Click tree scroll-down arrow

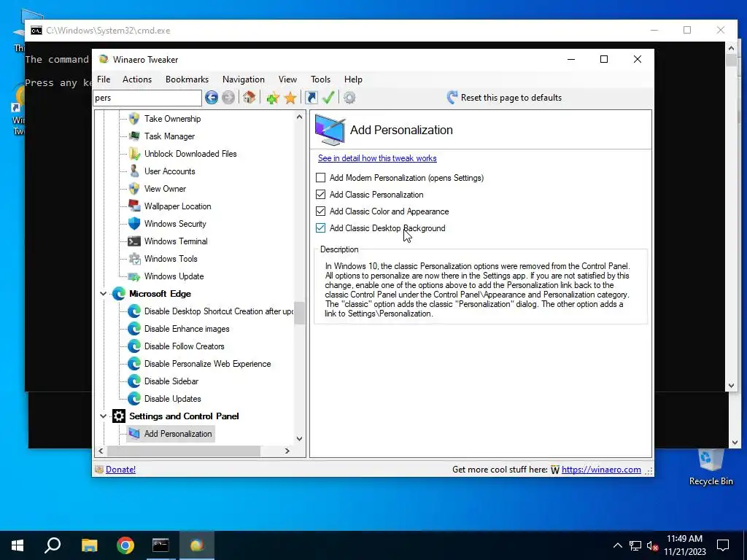299,439
